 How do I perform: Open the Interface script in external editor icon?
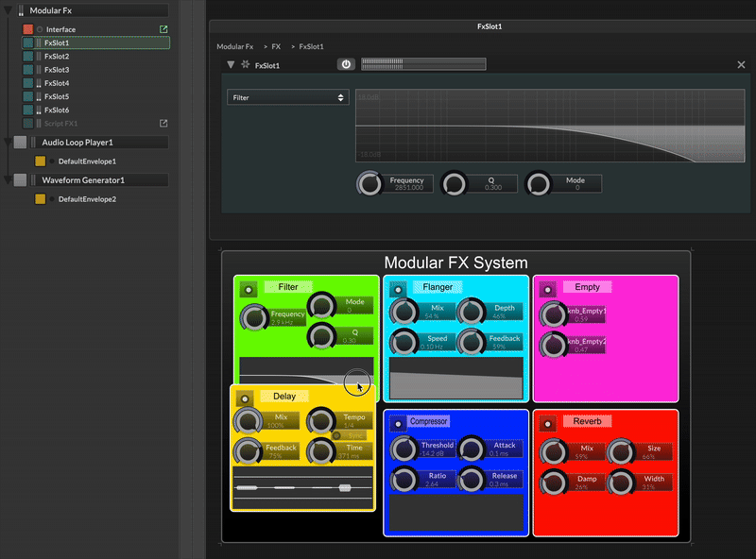point(163,29)
